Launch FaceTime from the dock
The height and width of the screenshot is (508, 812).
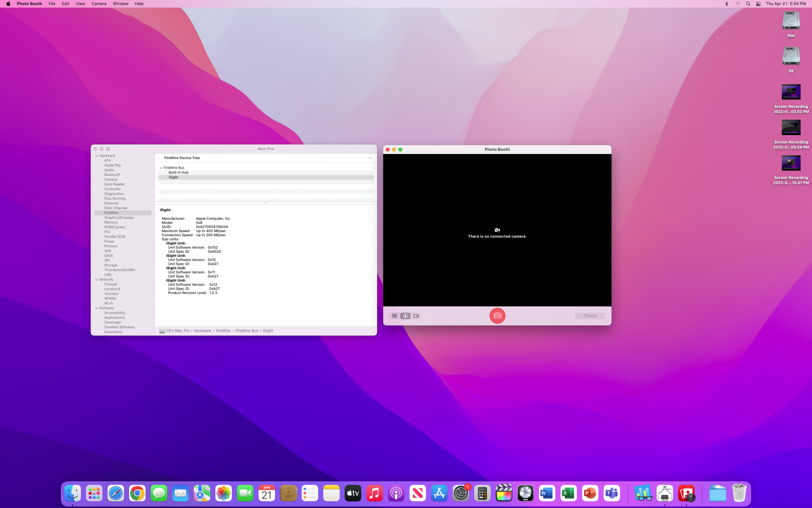click(x=245, y=493)
